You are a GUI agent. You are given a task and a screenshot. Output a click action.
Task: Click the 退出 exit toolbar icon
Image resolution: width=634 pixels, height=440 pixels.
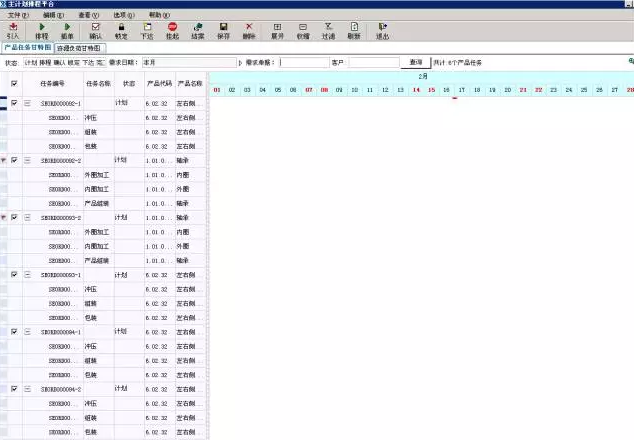(383, 27)
